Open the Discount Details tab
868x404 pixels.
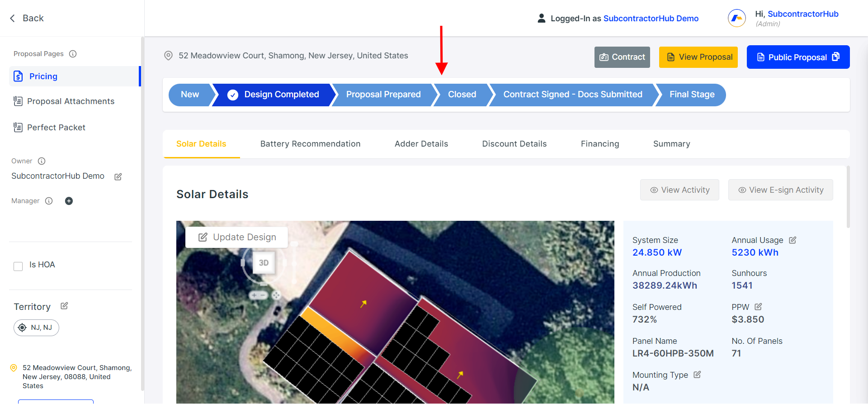pos(514,144)
